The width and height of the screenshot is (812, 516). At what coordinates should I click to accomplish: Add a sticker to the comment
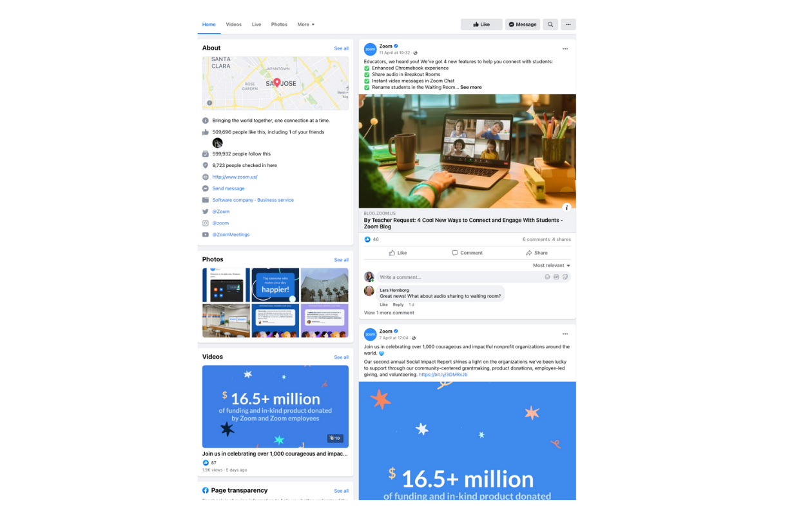point(565,277)
